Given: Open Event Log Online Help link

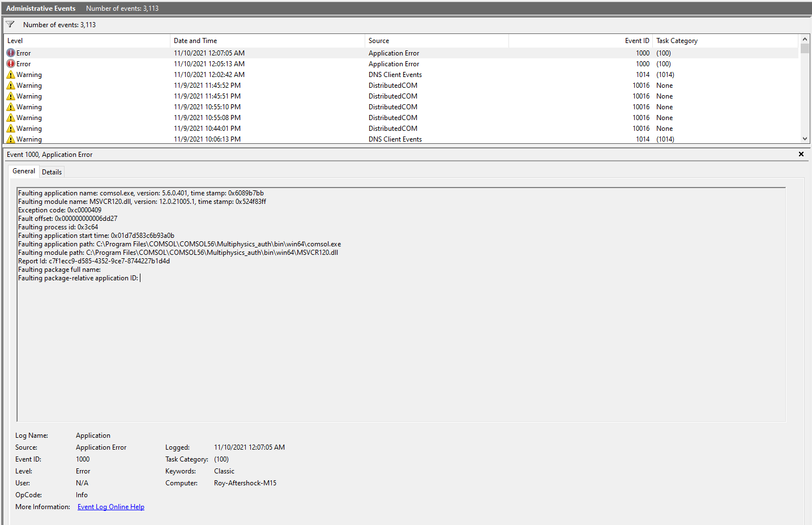Looking at the screenshot, I should coord(111,507).
